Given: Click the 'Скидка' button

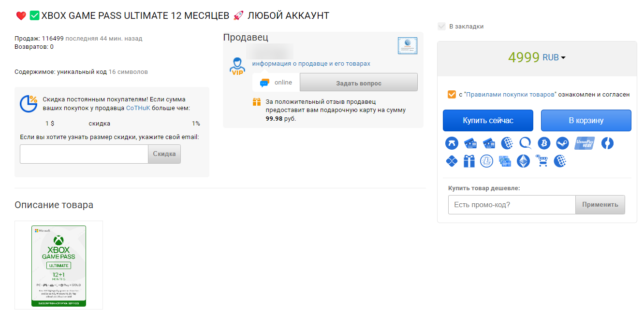Looking at the screenshot, I should pos(164,154).
